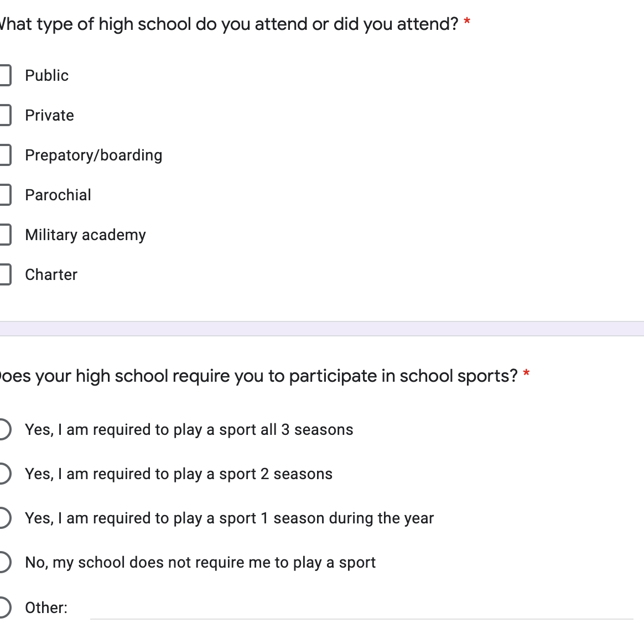Viewport: 644px width, 644px height.
Task: Click the high school type question heading
Action: pos(229,24)
